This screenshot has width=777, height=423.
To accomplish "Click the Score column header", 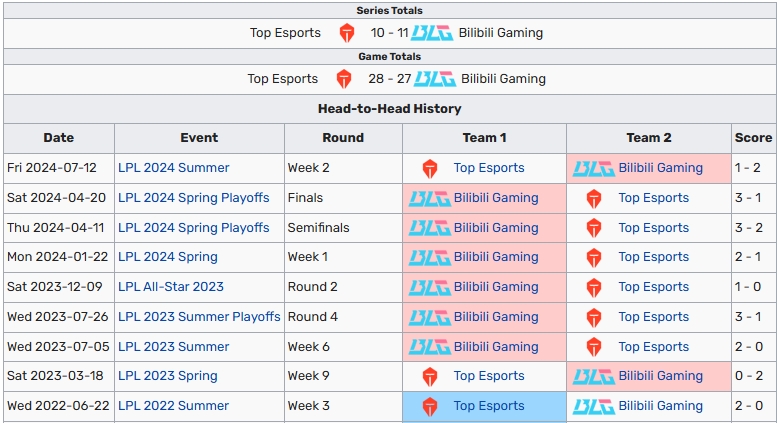I will pos(753,138).
